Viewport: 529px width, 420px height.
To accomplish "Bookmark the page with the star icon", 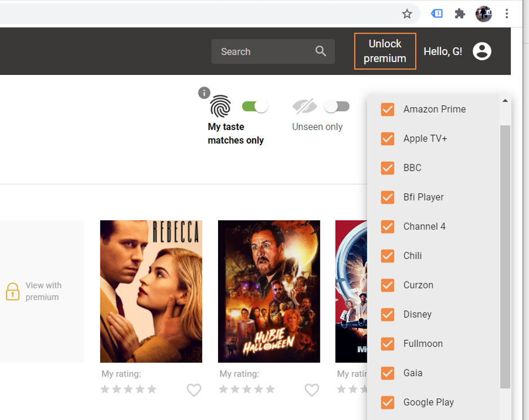I will click(407, 14).
